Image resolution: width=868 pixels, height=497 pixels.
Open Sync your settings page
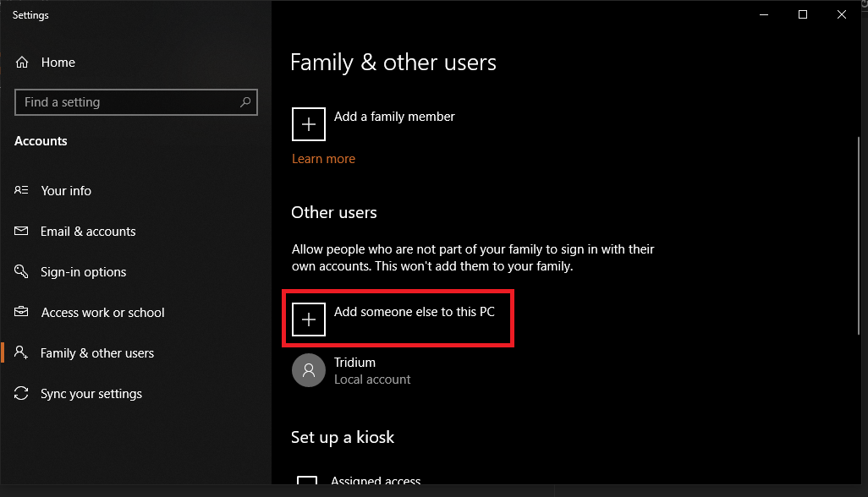[x=91, y=394]
